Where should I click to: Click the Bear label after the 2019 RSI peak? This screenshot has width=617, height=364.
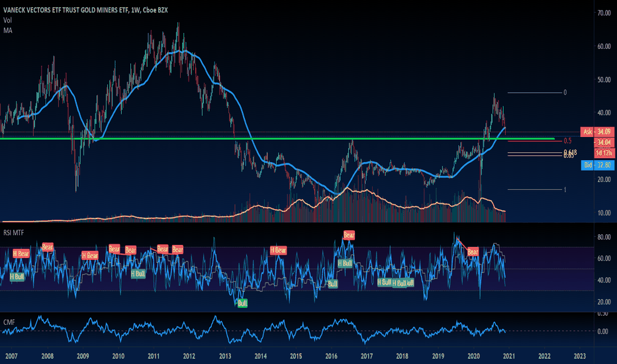(473, 251)
